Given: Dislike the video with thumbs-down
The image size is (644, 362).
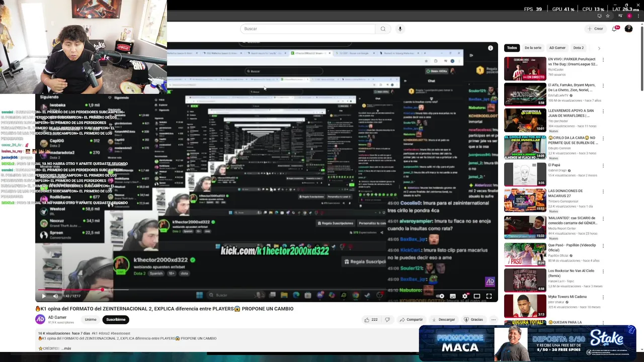Looking at the screenshot, I should [x=387, y=319].
